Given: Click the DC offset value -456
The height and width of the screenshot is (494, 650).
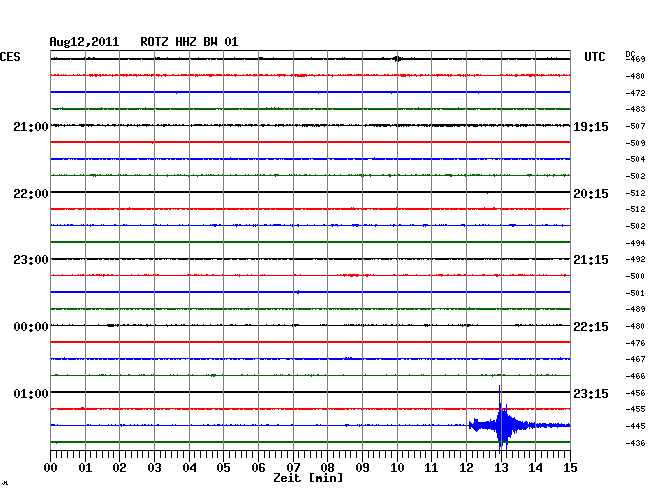Looking at the screenshot, I should pos(635,393).
